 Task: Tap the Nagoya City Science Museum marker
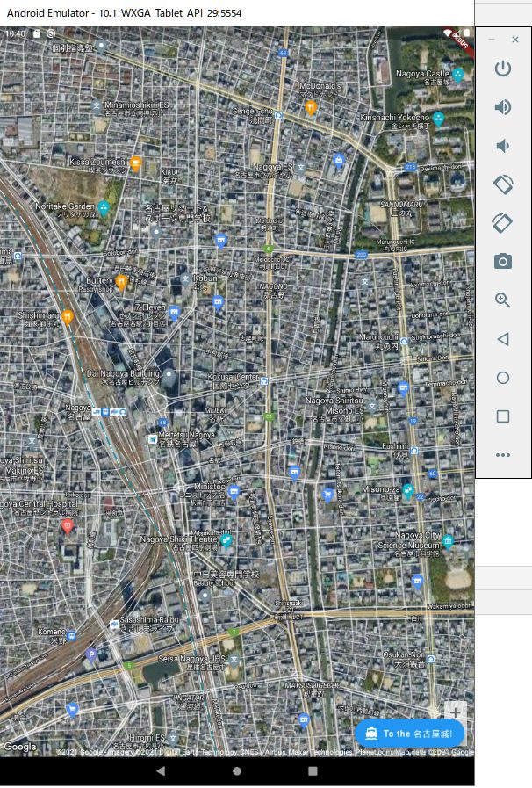448,541
